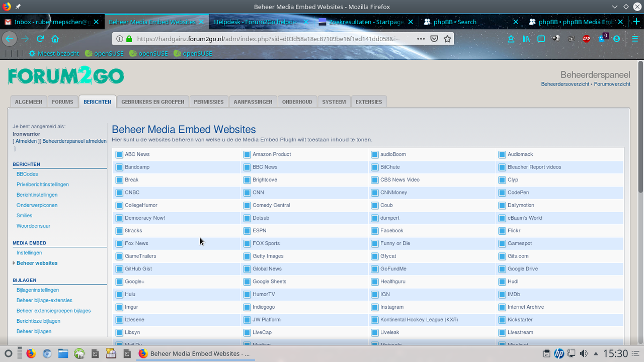
Task: Open Bijlageninstellingen sidebar link
Action: (x=38, y=290)
